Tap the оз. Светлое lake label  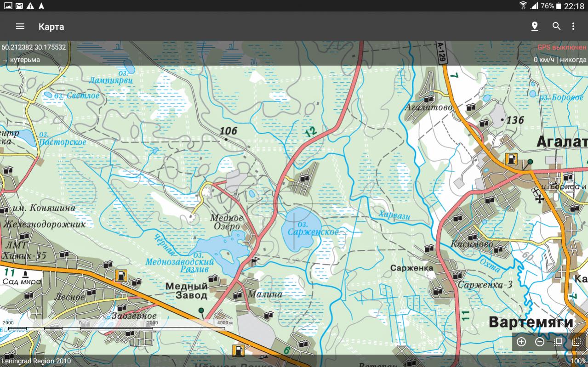[x=77, y=96]
